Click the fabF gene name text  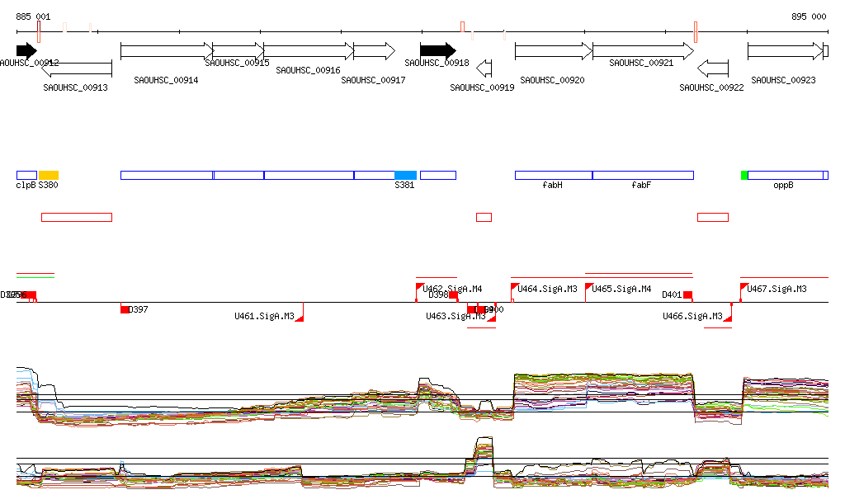pyautogui.click(x=641, y=186)
